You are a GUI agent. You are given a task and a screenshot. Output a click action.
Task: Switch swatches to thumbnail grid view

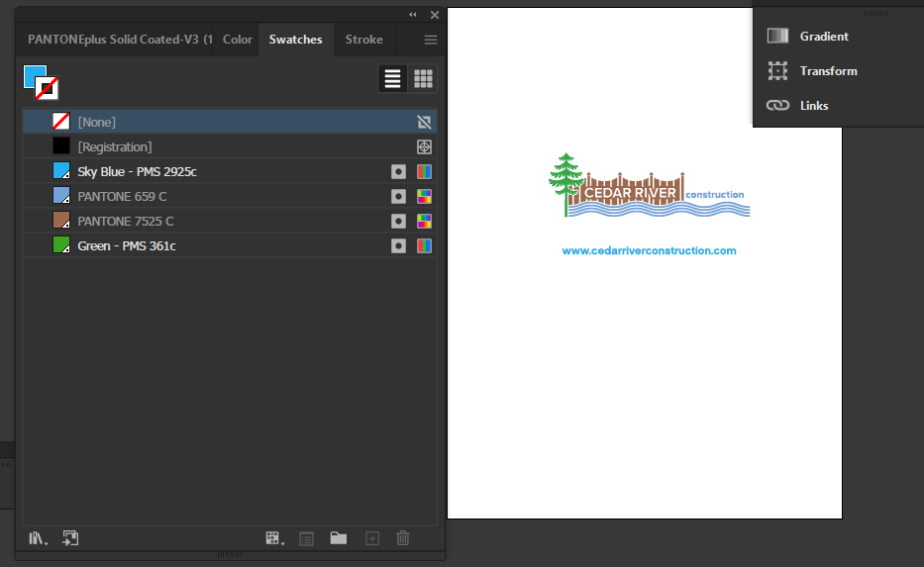[423, 78]
